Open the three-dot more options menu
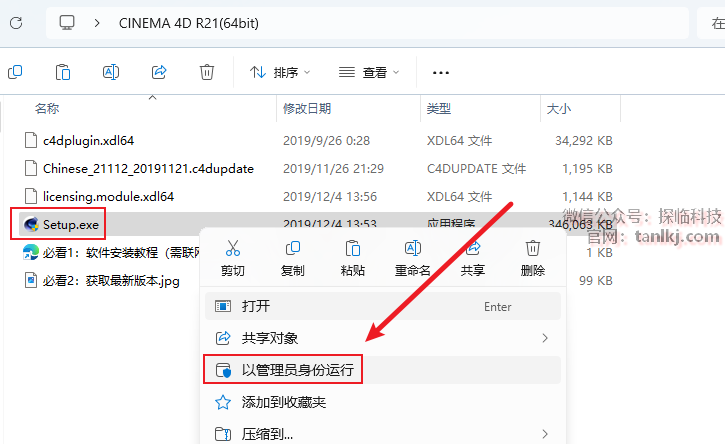The width and height of the screenshot is (725, 444). click(441, 73)
